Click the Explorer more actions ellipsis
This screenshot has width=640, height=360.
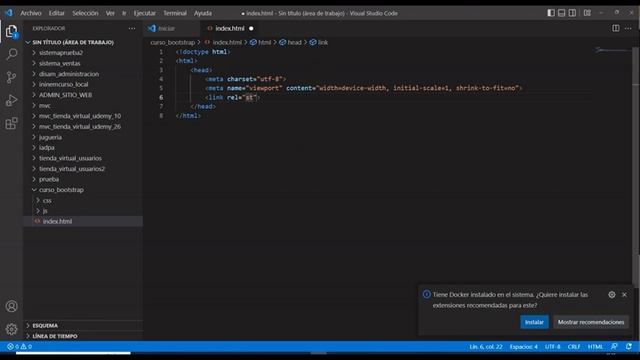click(x=131, y=29)
